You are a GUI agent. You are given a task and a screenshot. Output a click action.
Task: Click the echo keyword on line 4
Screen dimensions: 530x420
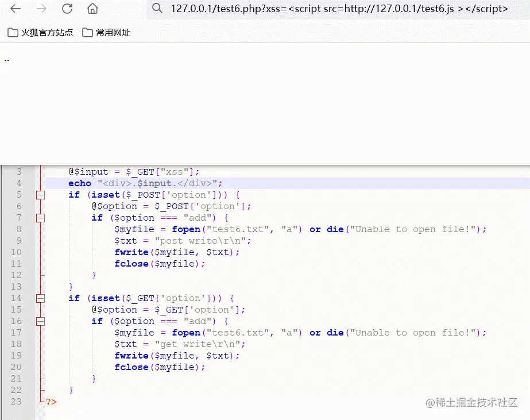point(80,183)
